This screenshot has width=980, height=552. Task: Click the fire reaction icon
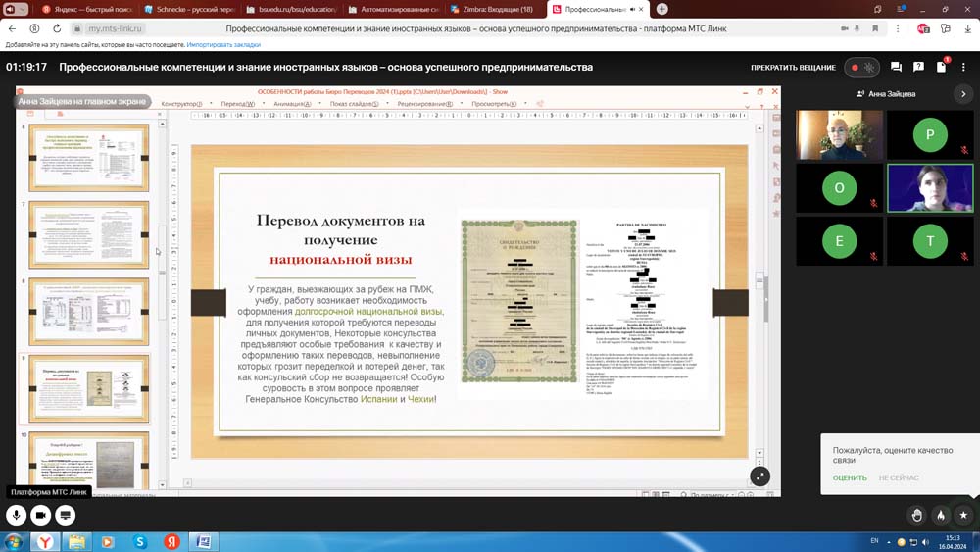tap(941, 515)
